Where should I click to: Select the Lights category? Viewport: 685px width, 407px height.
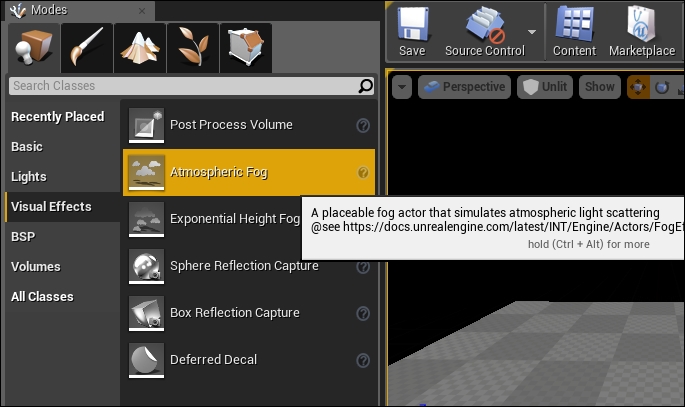click(29, 177)
